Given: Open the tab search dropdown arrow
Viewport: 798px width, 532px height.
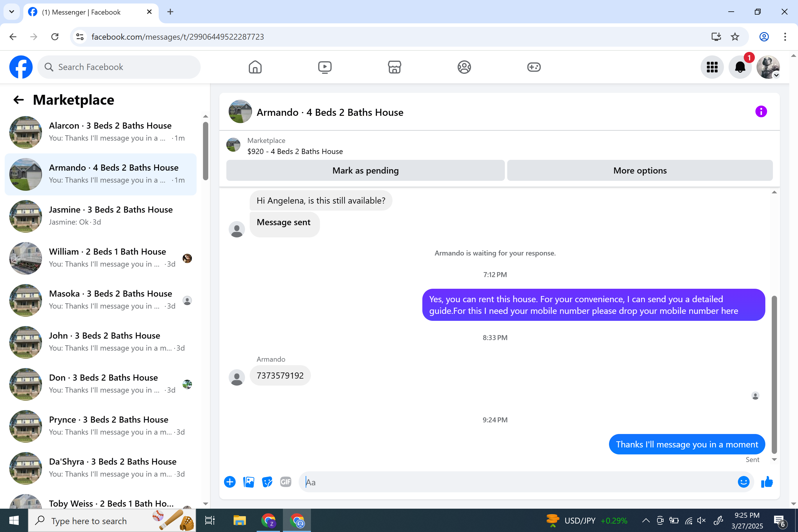Looking at the screenshot, I should [x=12, y=12].
